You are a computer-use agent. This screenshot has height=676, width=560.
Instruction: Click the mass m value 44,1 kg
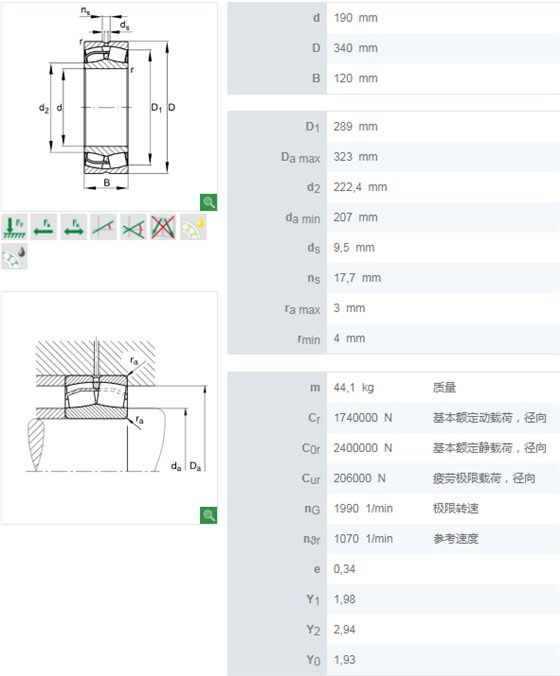[354, 388]
